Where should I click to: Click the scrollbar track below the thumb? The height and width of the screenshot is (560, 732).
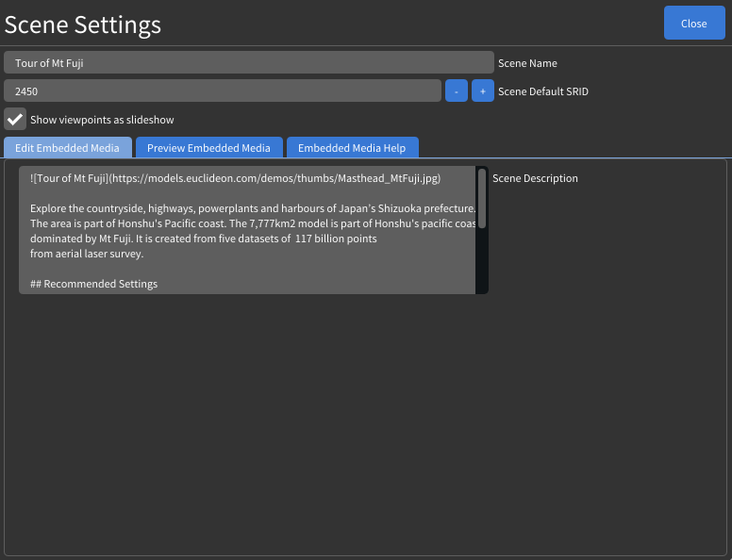(482, 262)
